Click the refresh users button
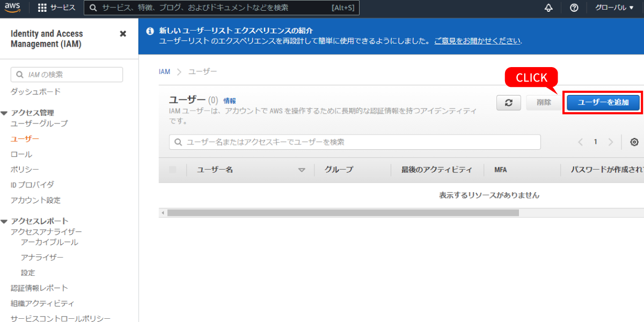Viewport: 644px width, 322px height. click(x=509, y=103)
